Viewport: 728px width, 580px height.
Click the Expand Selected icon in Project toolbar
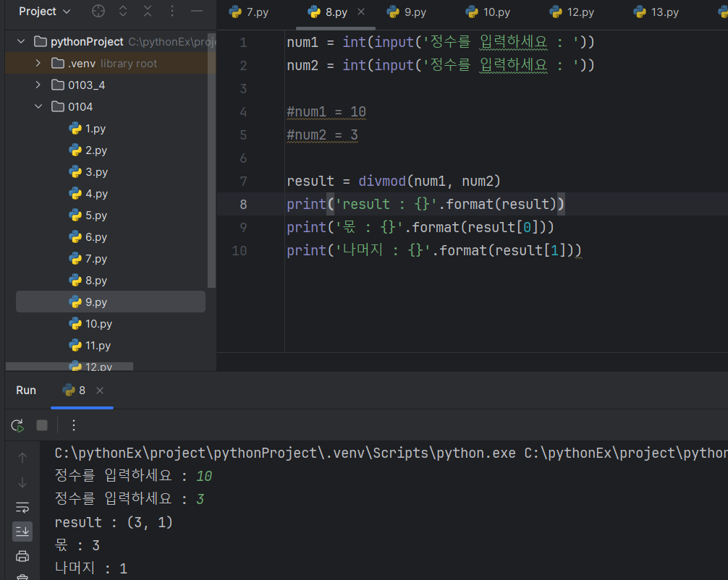[x=123, y=11]
